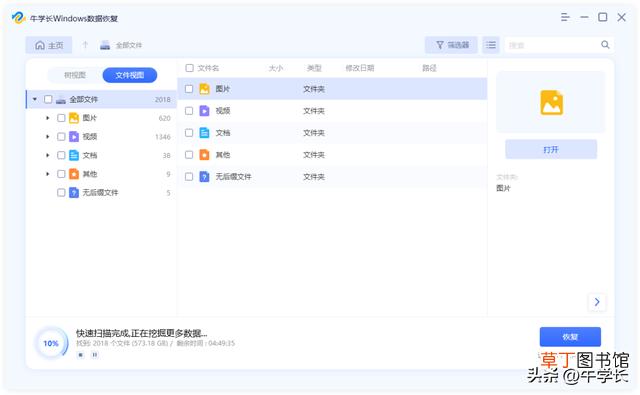Switch to list layout icon

pos(491,45)
